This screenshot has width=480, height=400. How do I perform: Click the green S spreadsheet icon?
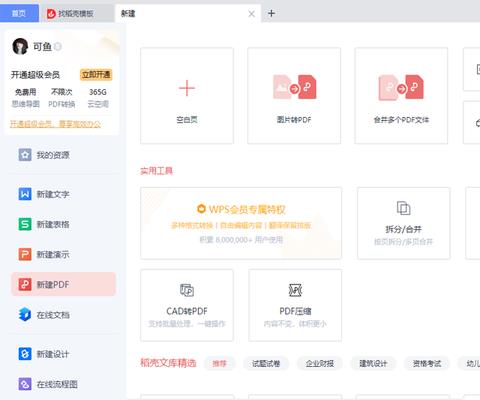click(x=25, y=224)
